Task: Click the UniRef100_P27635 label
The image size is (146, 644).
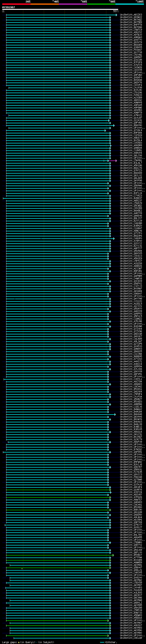Action: pos(131,472)
